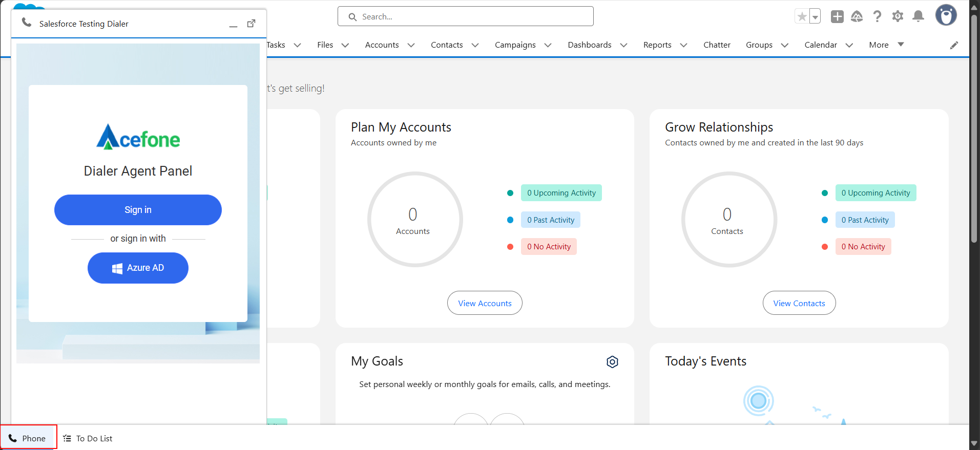Expand the Accounts tab chevron
Image resolution: width=980 pixels, height=450 pixels.
click(x=411, y=45)
